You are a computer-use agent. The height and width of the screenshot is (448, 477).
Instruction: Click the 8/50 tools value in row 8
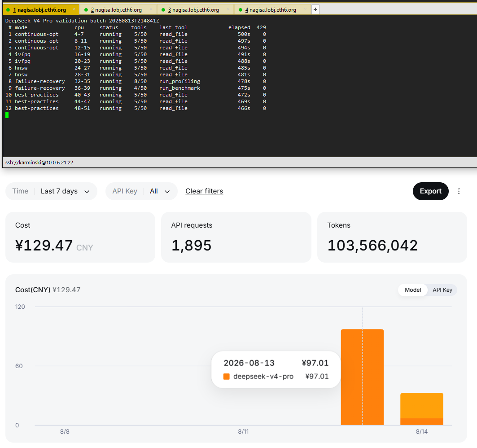(x=140, y=81)
